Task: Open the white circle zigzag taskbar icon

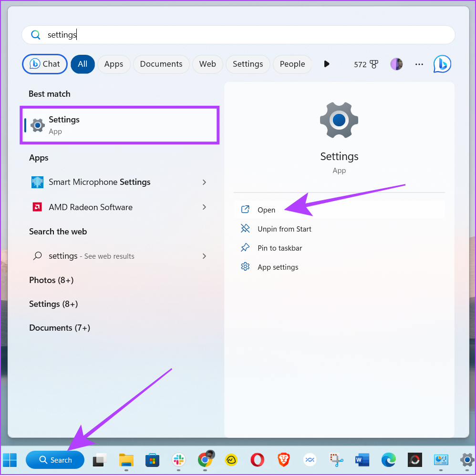Action: click(x=310, y=460)
